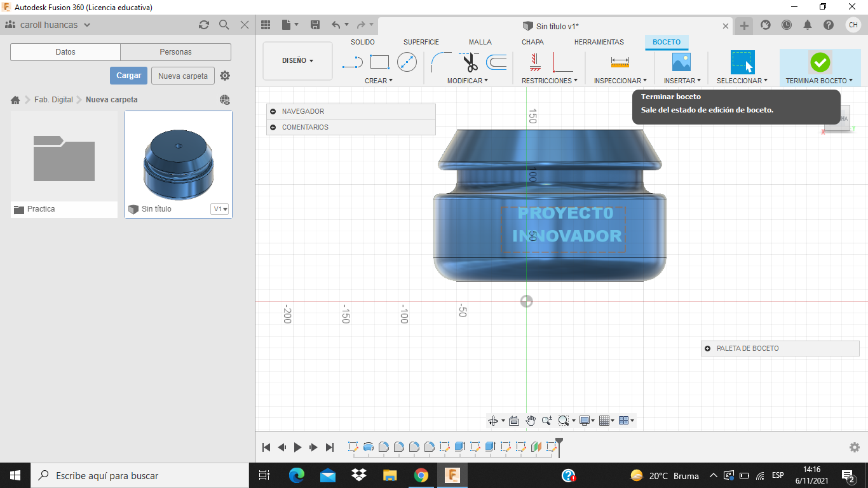Switch to the Personas tab
Viewport: 868px width, 488px height.
coord(175,52)
